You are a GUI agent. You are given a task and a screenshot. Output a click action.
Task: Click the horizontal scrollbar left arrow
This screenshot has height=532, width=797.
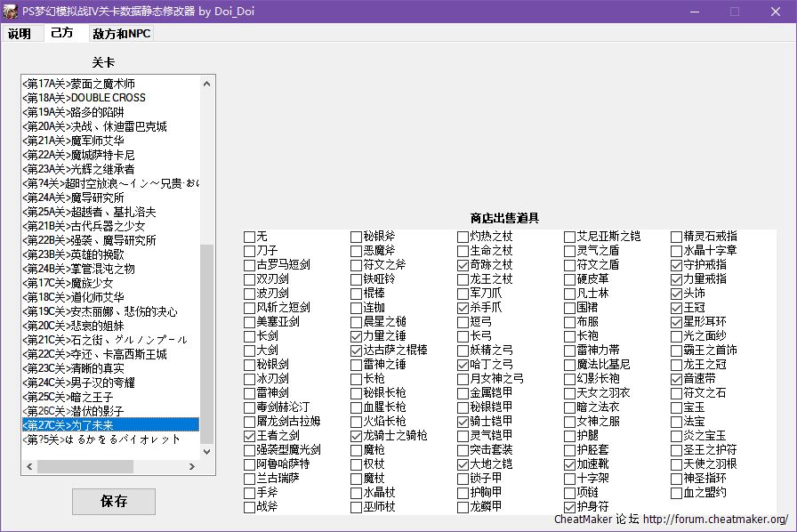pos(28,466)
